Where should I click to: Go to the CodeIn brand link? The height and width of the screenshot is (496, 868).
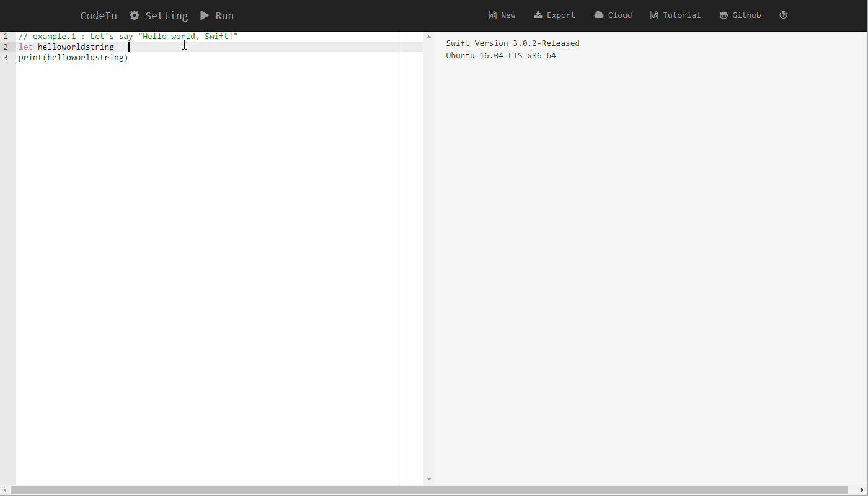coord(99,15)
